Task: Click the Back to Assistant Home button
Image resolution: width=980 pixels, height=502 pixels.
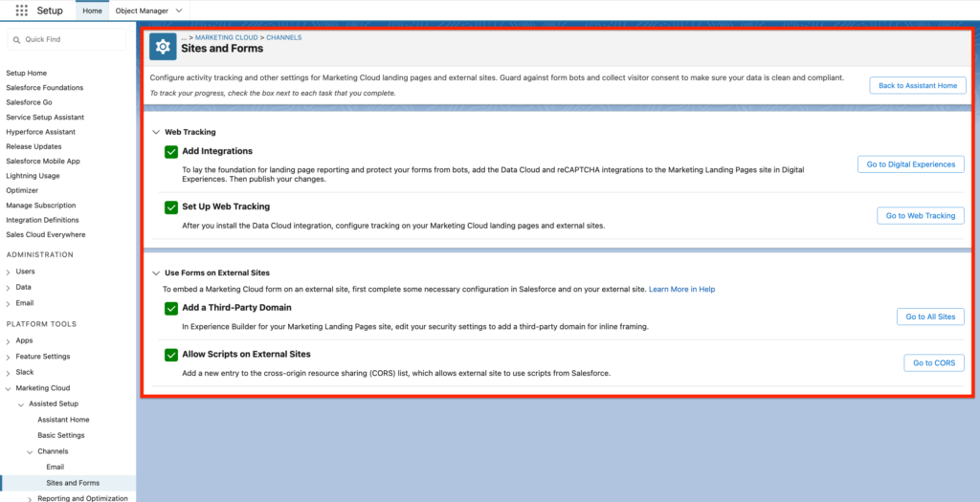Action: tap(917, 85)
